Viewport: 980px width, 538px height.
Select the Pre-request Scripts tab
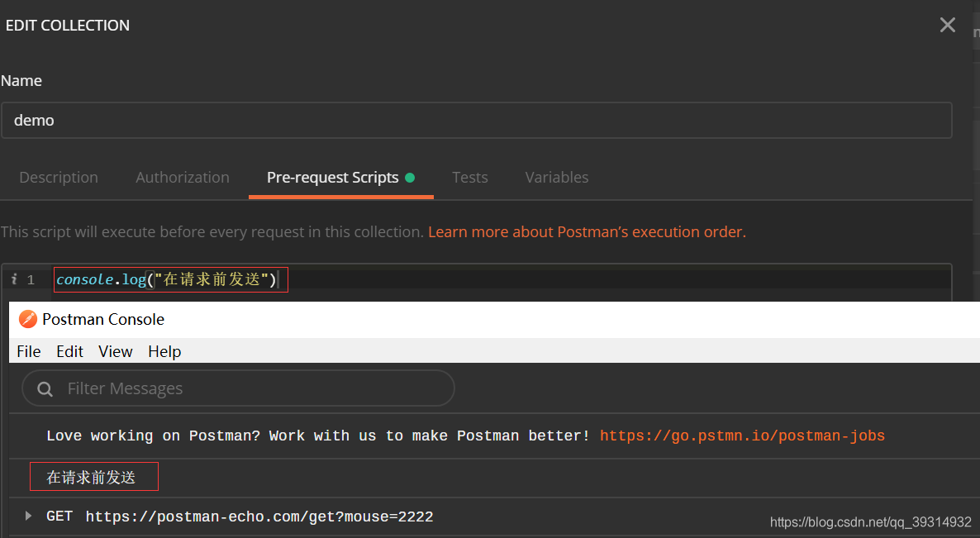coord(340,178)
